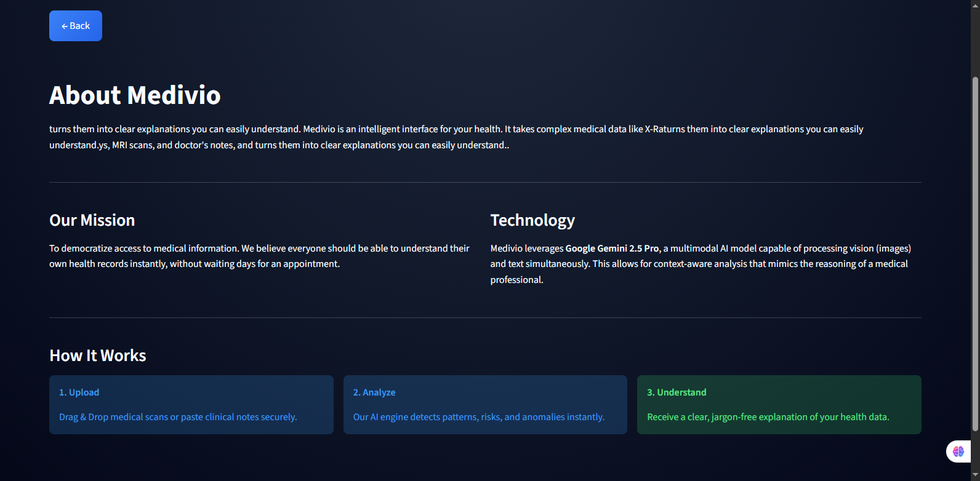Viewport: 980px width, 481px height.
Task: Click the 'Technology' heading
Action: click(x=532, y=220)
